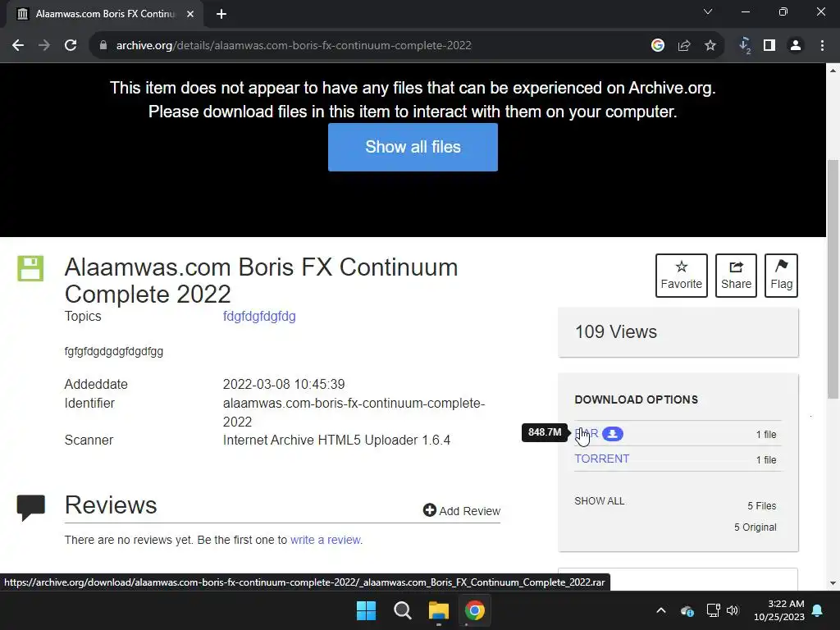Click the scrollbar down arrow
Image resolution: width=840 pixels, height=630 pixels.
click(x=833, y=583)
